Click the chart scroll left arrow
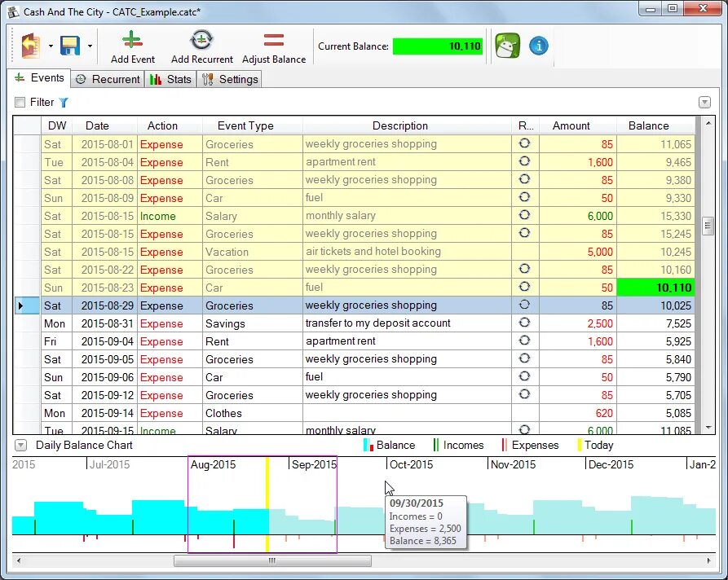The width and height of the screenshot is (728, 580). 19,560
